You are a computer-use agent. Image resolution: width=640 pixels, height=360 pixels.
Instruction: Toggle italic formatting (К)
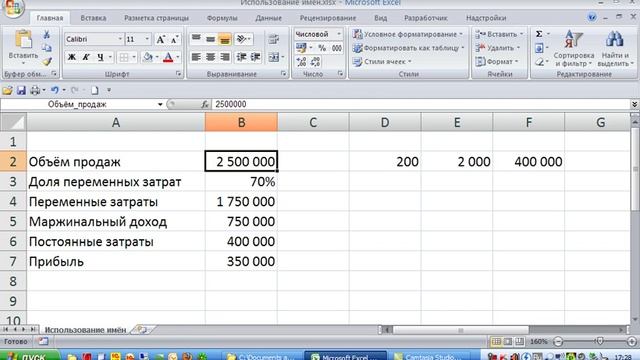86,57
